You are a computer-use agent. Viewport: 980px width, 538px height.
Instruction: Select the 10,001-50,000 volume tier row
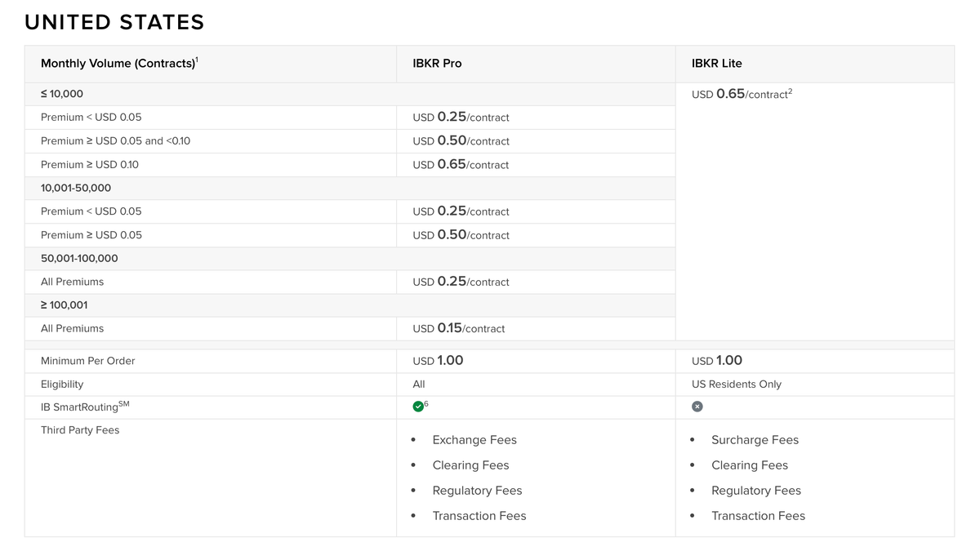350,188
